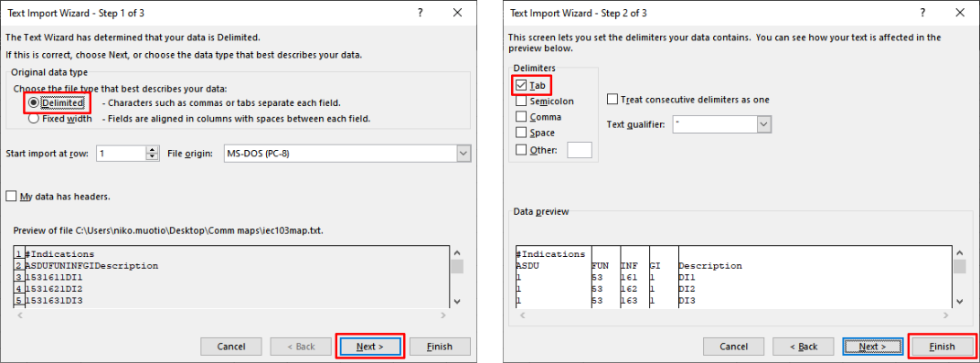Image resolution: width=980 pixels, height=363 pixels.
Task: Click the Other delimiter text field
Action: click(579, 150)
